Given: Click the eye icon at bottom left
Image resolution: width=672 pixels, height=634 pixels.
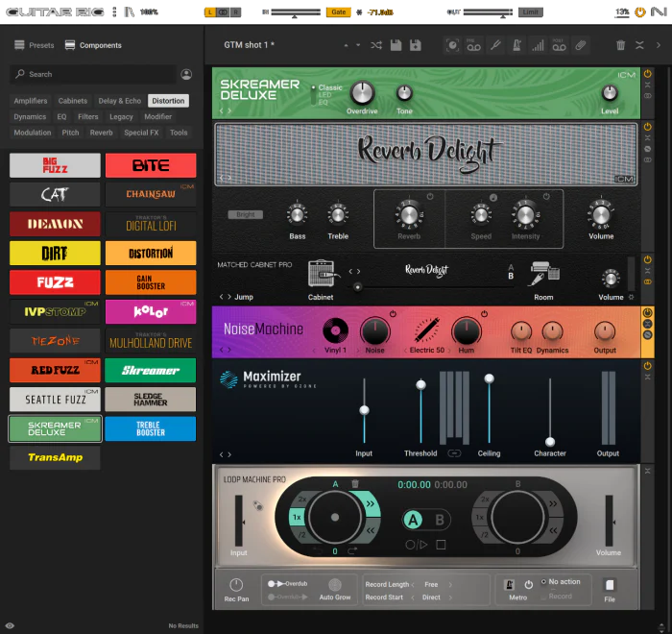Looking at the screenshot, I should click(x=10, y=625).
